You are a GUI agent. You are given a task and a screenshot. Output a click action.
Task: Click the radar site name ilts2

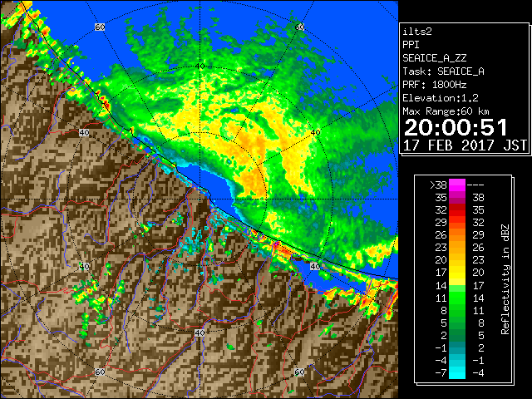click(417, 32)
